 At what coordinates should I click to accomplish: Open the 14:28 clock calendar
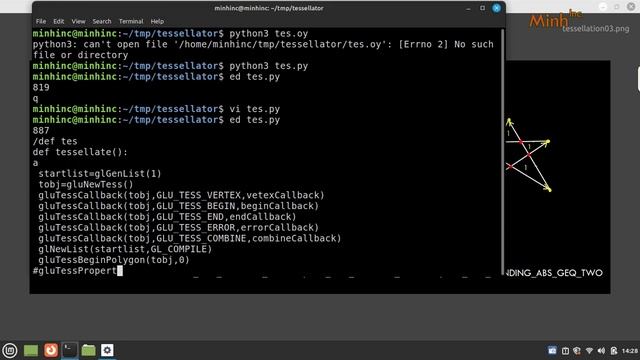pos(630,351)
